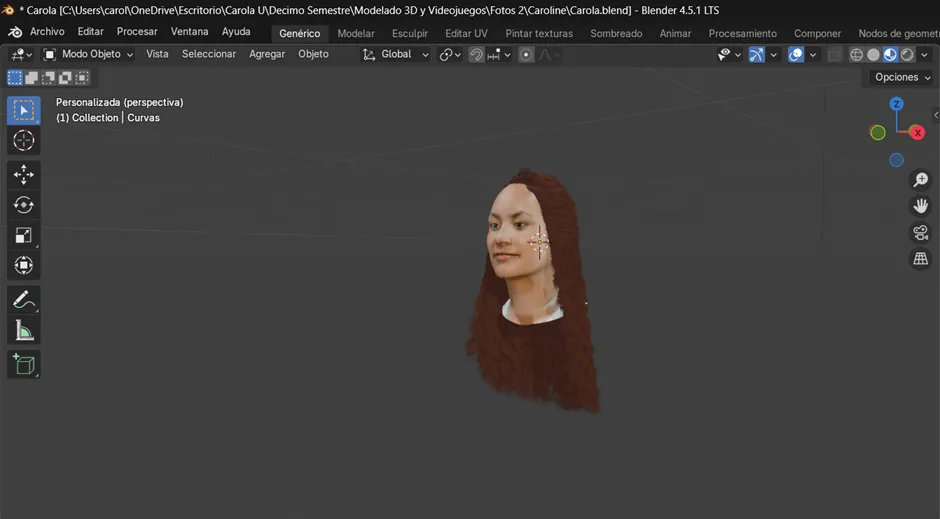Open the Agregar viewport menu
Screen dimensions: 940x519
(x=267, y=55)
